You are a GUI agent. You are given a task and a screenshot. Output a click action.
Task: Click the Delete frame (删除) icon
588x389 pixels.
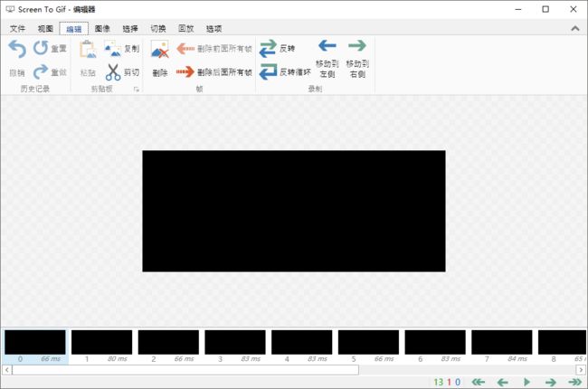pos(160,49)
